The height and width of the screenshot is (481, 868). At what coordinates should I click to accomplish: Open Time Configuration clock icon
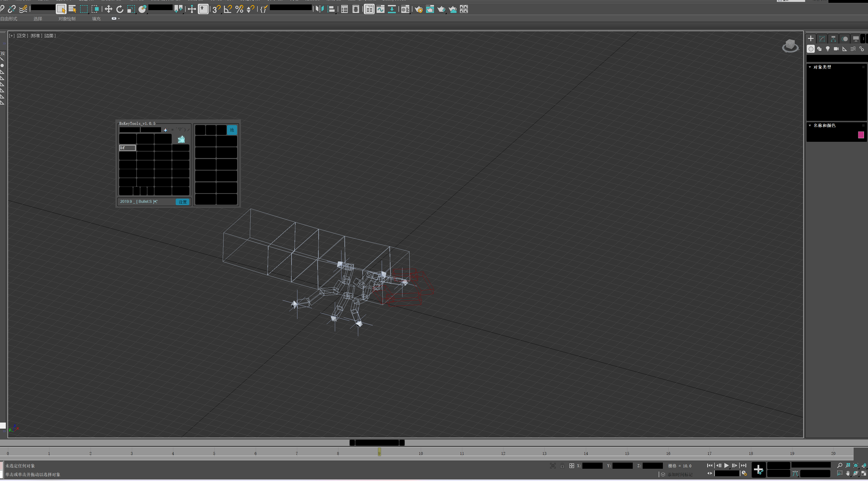coord(744,474)
